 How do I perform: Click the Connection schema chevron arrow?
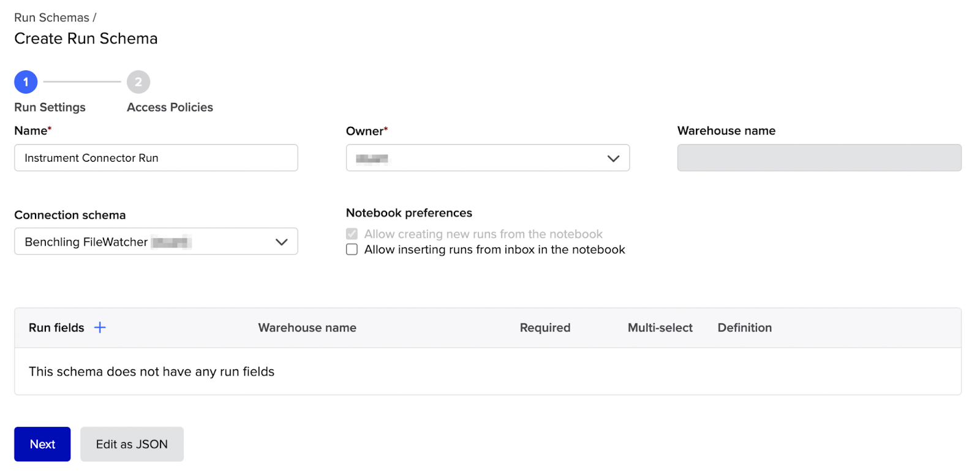[281, 242]
